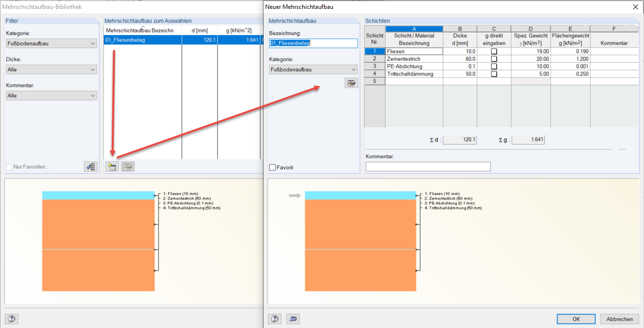Viewport: 644px width, 328px height.
Task: Click column C header in Schichten table
Action: (x=494, y=29)
